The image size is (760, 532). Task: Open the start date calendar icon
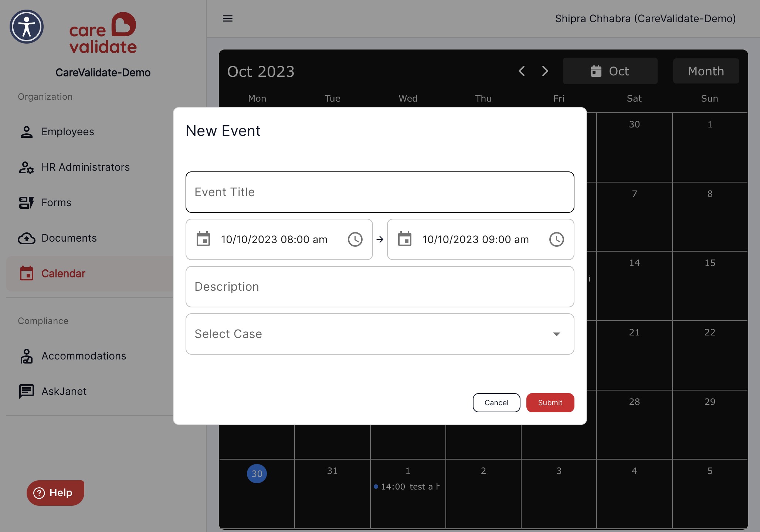point(203,239)
